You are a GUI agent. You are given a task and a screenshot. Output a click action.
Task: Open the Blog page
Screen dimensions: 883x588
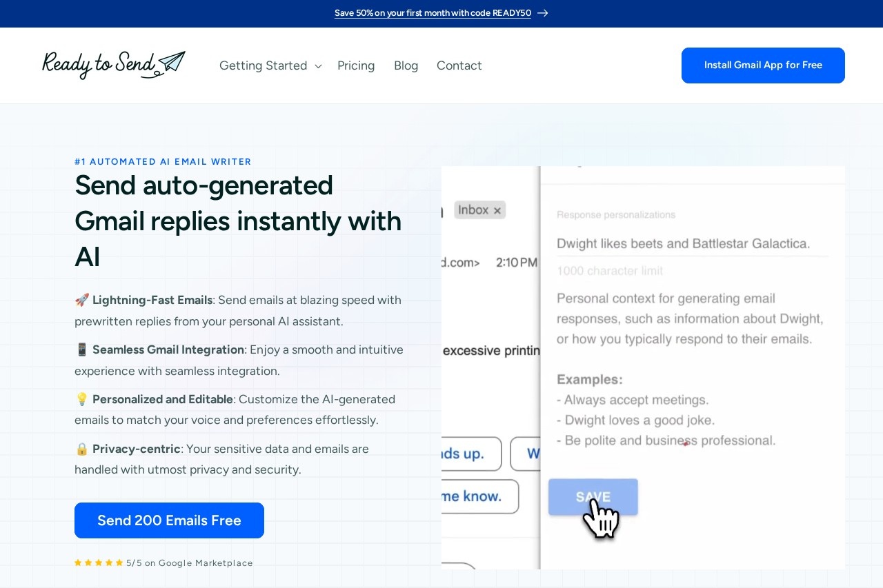406,65
